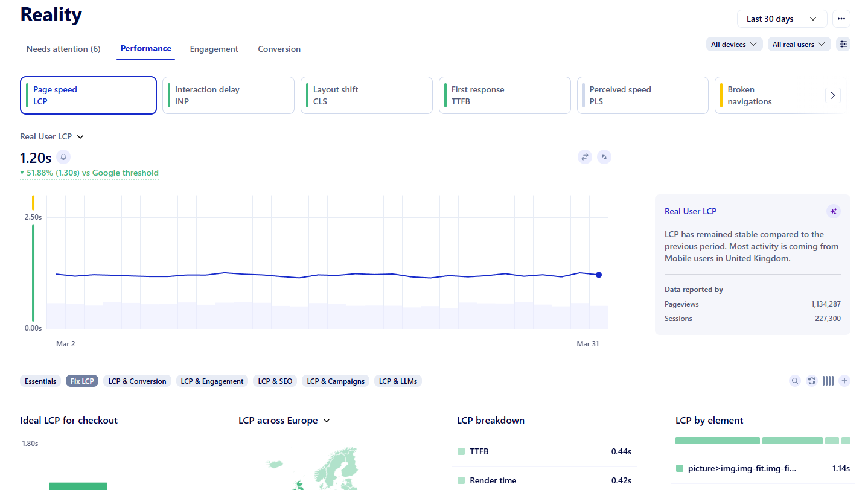Image resolution: width=868 pixels, height=490 pixels.
Task: Set an alert via the bell icon next to 1.20s
Action: [63, 157]
